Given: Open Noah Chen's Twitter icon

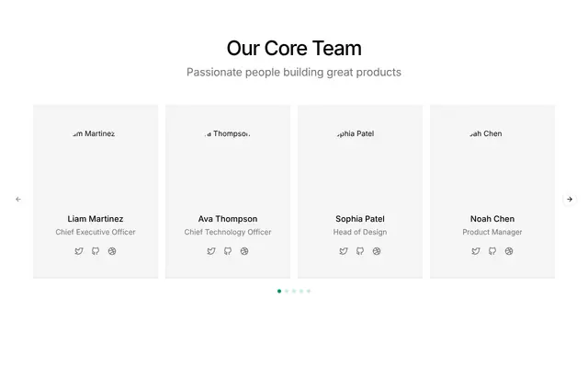Looking at the screenshot, I should (476, 251).
